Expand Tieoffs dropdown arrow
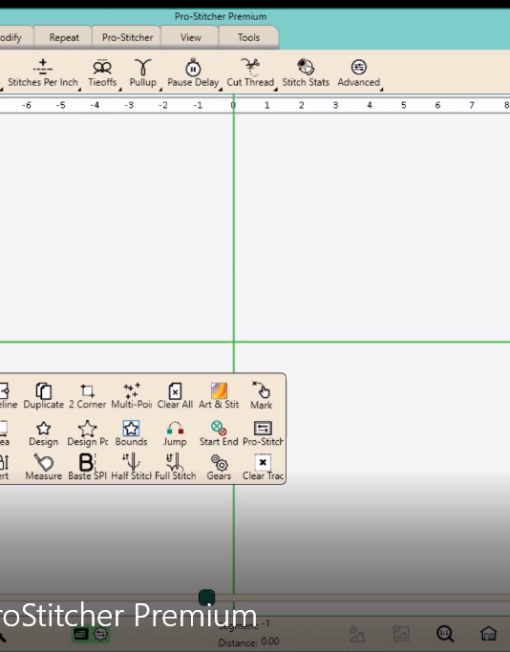The image size is (510, 652). point(120,89)
